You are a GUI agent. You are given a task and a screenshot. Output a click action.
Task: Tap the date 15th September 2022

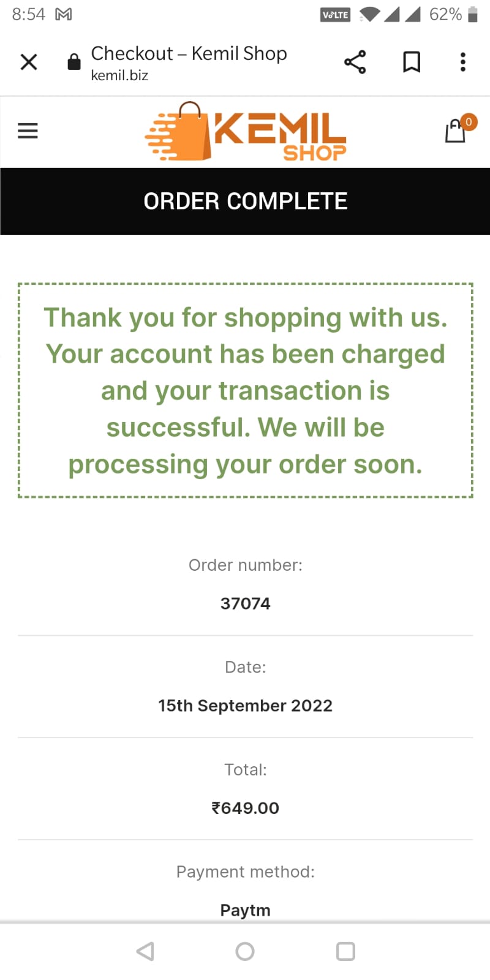246,706
